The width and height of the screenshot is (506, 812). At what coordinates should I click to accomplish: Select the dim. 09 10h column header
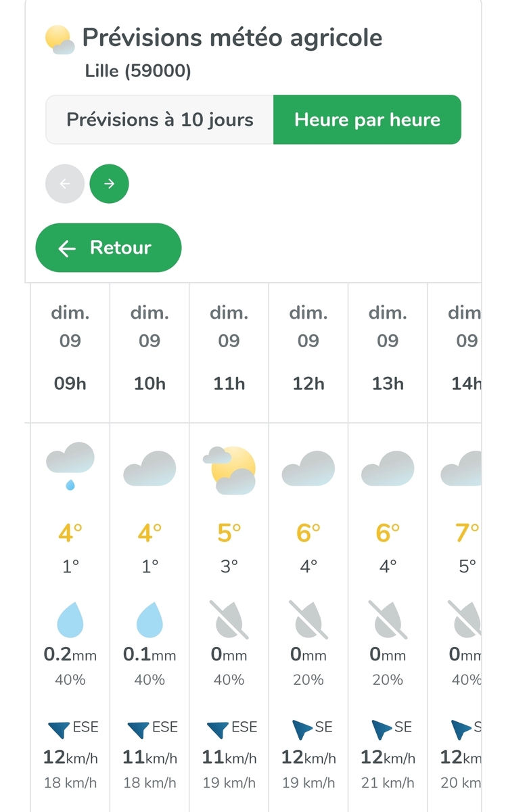click(149, 348)
